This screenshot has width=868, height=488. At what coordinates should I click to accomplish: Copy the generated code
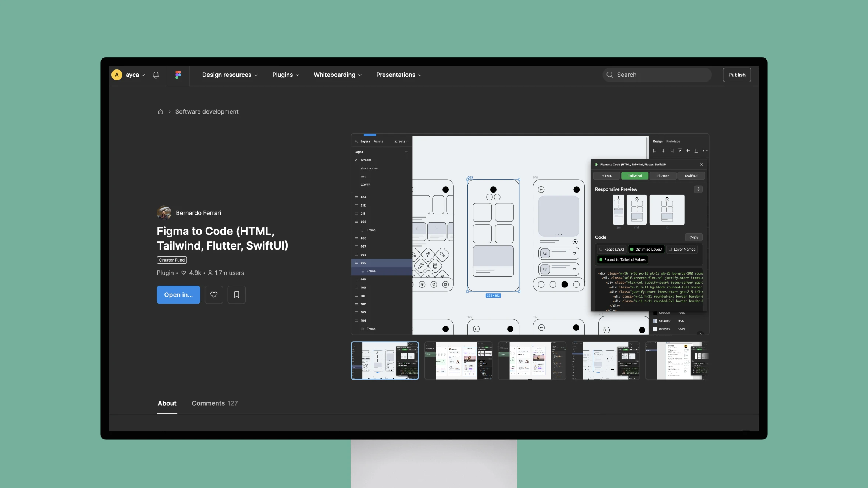[694, 237]
